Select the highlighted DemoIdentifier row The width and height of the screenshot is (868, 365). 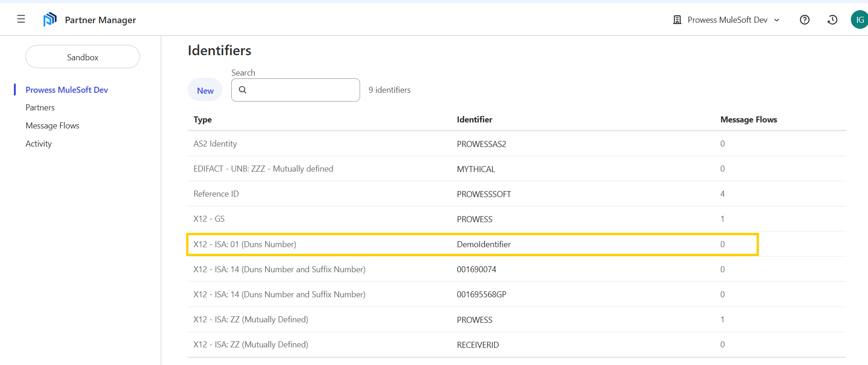click(483, 244)
